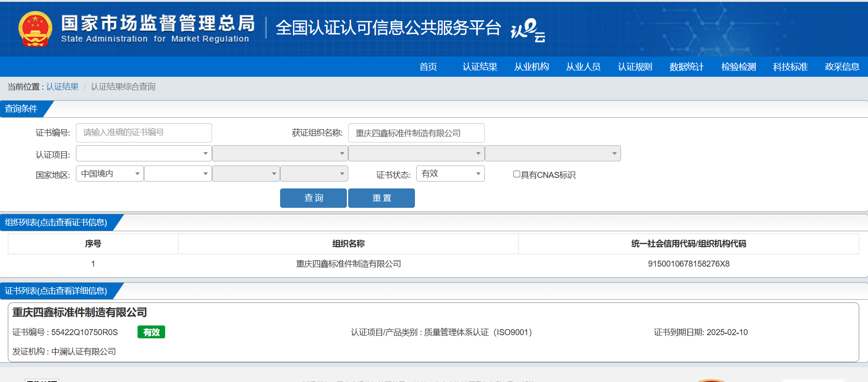Click issuing body 中澜认证有限公司
The width and height of the screenshot is (868, 382).
tap(84, 352)
